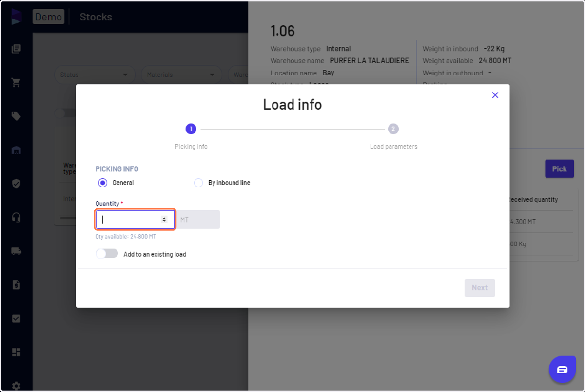
Task: Open the shopping cart icon in the sidebar
Action: pos(16,82)
